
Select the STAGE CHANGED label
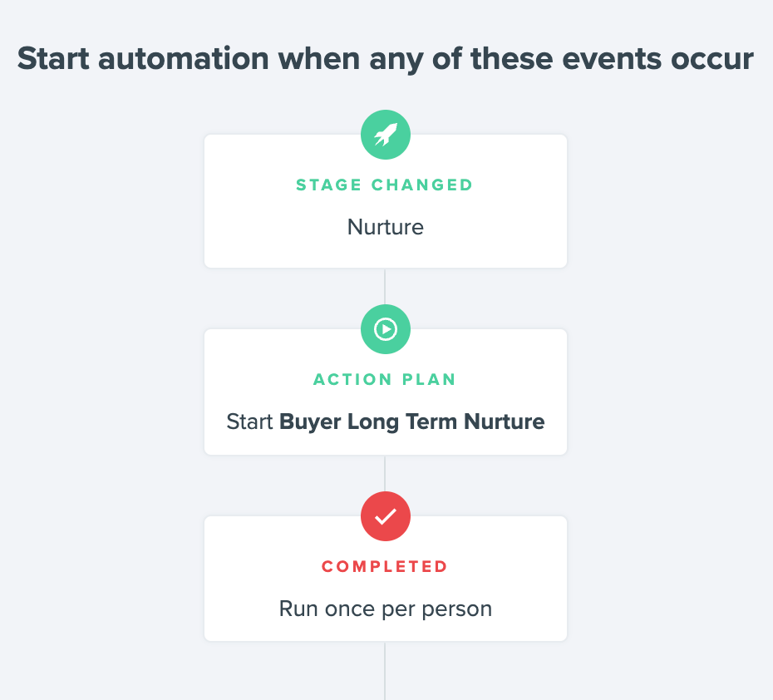[x=385, y=185]
